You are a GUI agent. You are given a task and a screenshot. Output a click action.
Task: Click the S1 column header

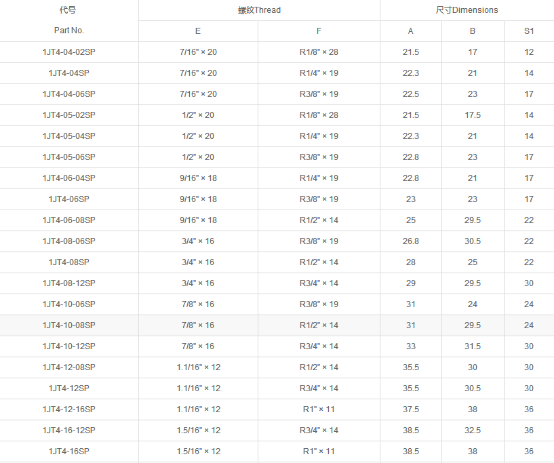(529, 31)
